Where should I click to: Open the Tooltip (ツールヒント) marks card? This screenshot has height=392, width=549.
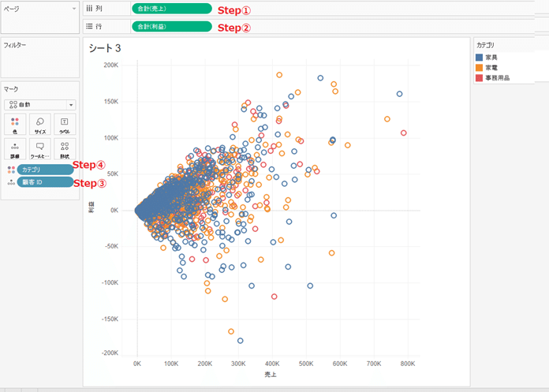pos(40,149)
